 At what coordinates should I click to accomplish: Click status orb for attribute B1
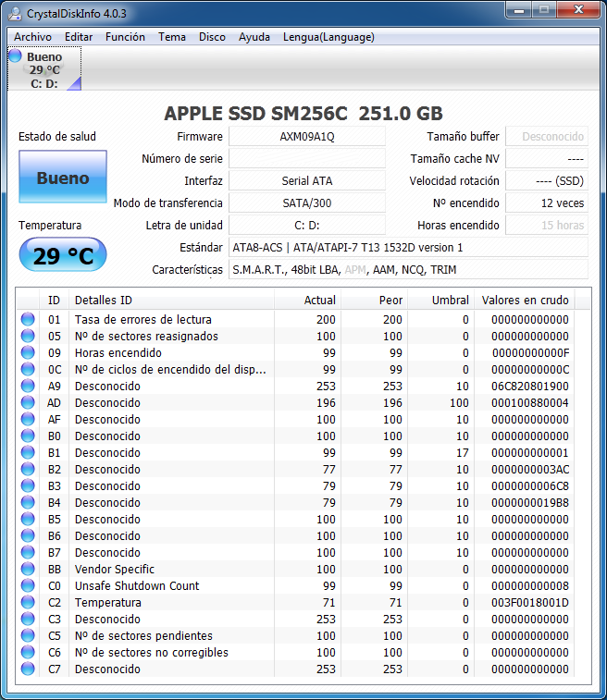[28, 452]
